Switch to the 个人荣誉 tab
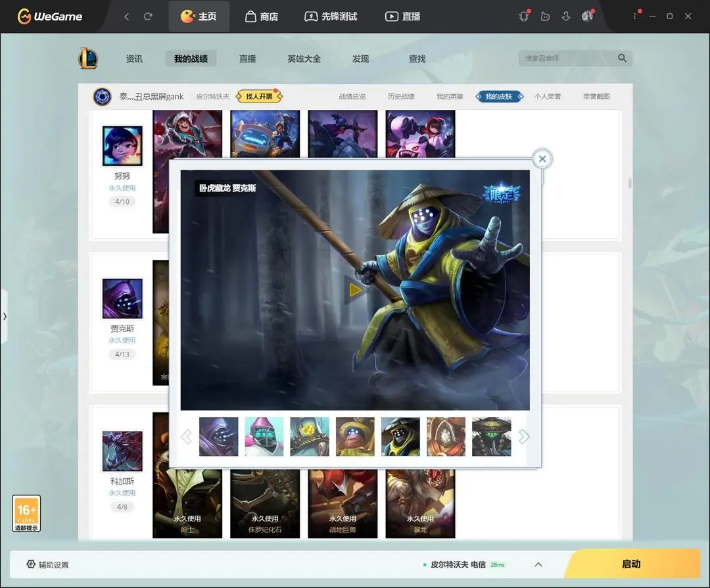710x588 pixels. [x=548, y=97]
